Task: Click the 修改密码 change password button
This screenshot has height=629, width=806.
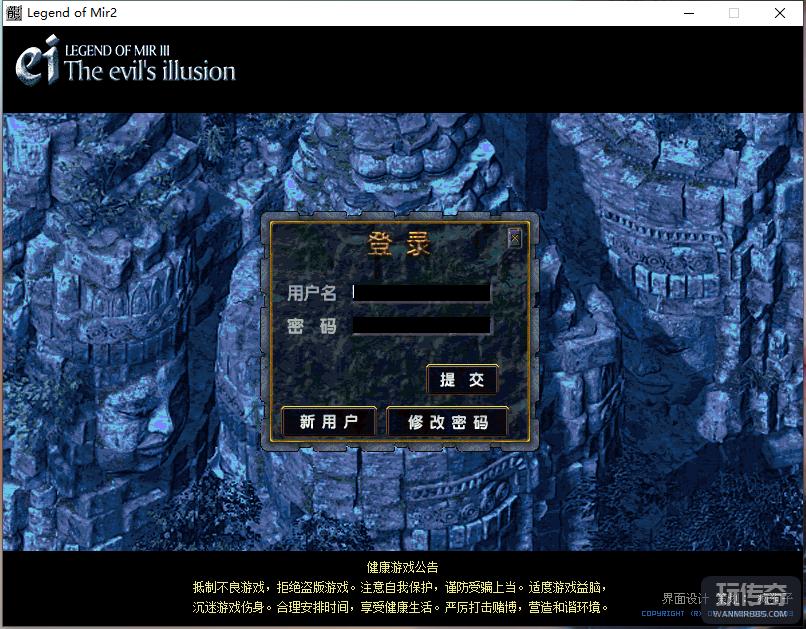Action: [447, 422]
